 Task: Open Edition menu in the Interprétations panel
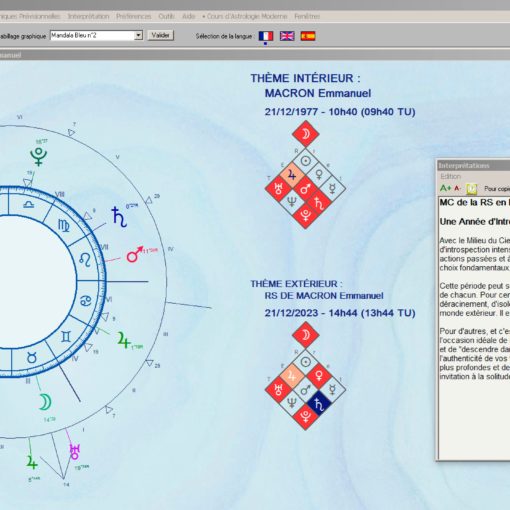(x=451, y=176)
